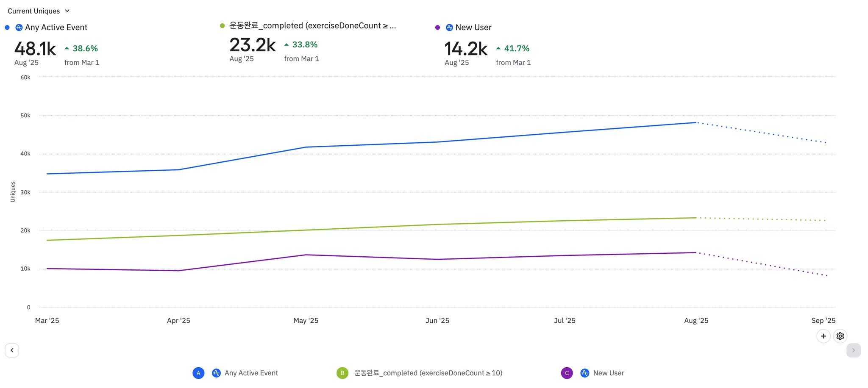Viewport: 868px width, 388px height.
Task: Click the plus icon below chart
Action: [823, 336]
